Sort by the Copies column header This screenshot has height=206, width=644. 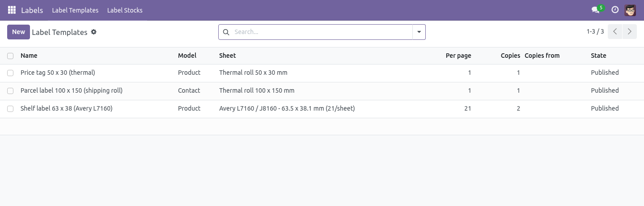coord(510,56)
